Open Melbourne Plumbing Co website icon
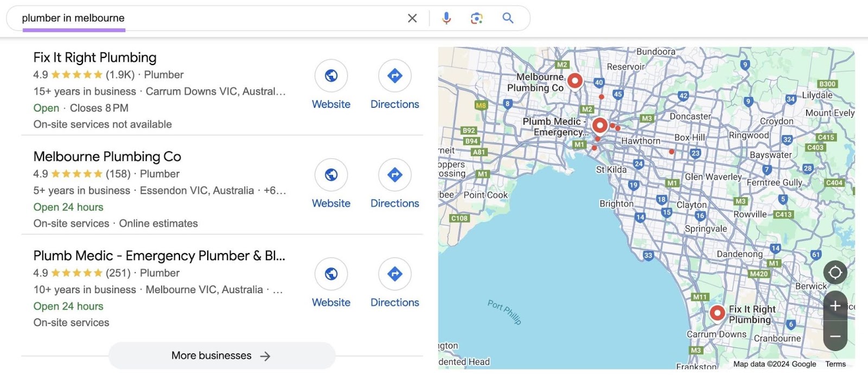The width and height of the screenshot is (868, 382). click(x=331, y=175)
